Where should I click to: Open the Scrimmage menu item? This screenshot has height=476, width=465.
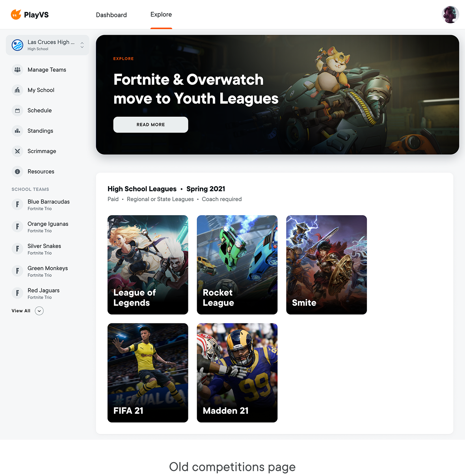tap(42, 151)
